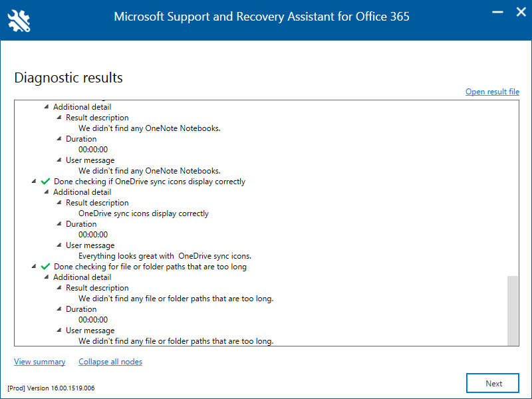Click the results list scrollbar thumb
The height and width of the screenshot is (399, 532).
513,310
